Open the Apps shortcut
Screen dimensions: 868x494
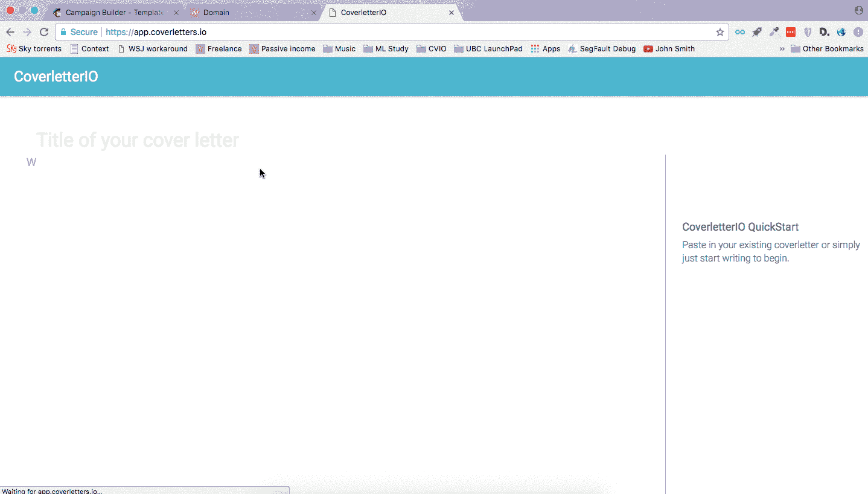[x=546, y=49]
